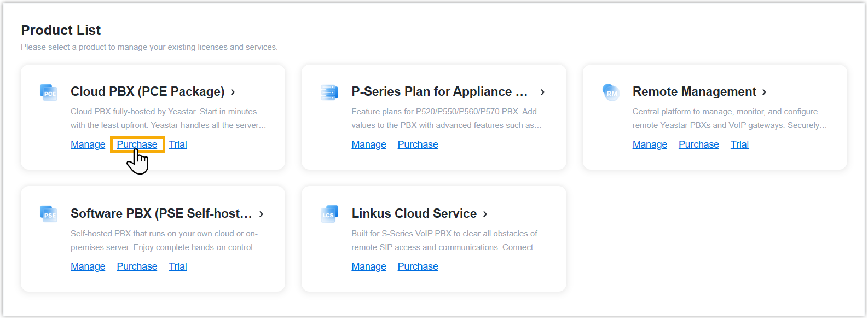Click the Linkus Cloud Service LCS icon
The width and height of the screenshot is (868, 319).
[329, 214]
